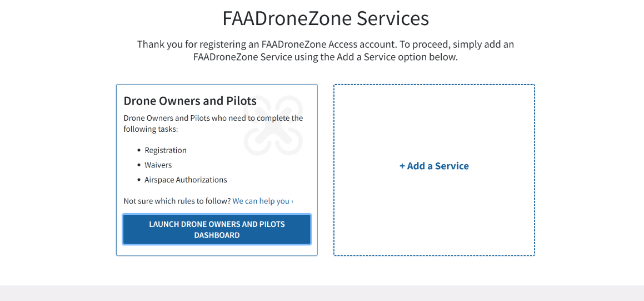Open the "We can help you" link
Viewport: 644px width, 301px height.
(x=261, y=201)
